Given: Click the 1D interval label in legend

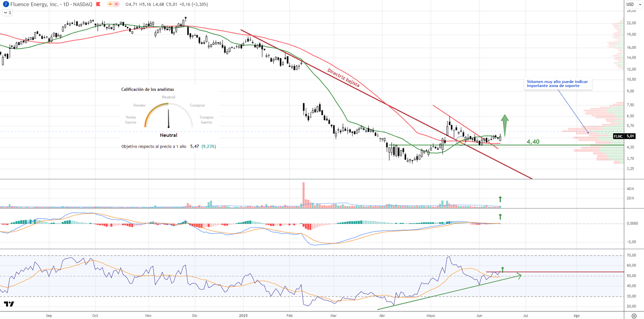Looking at the screenshot, I should click(x=66, y=4).
